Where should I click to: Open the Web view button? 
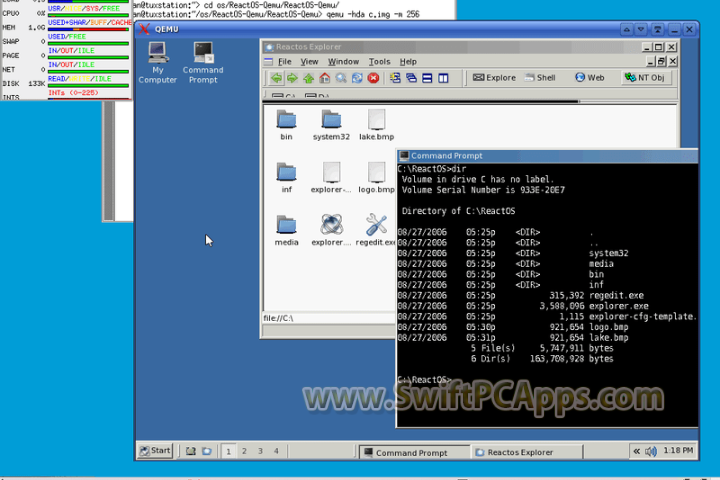[x=590, y=78]
